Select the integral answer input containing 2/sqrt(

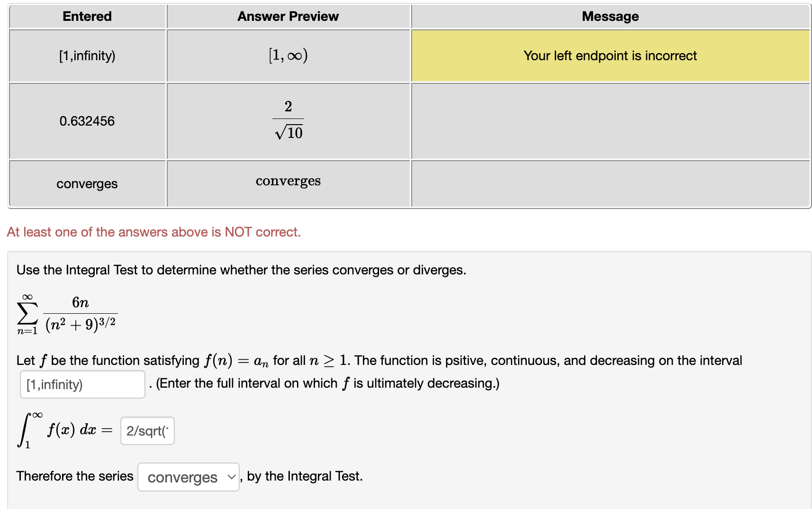147,430
